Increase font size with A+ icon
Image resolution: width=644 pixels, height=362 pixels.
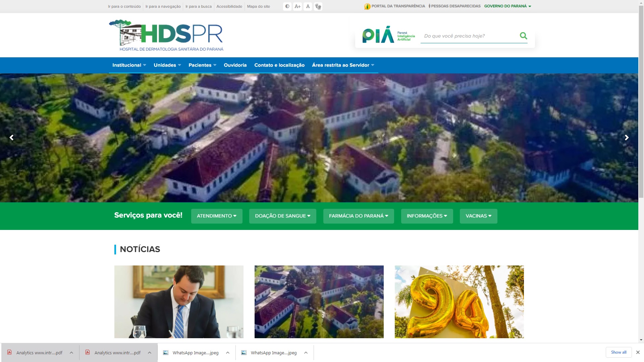(298, 6)
